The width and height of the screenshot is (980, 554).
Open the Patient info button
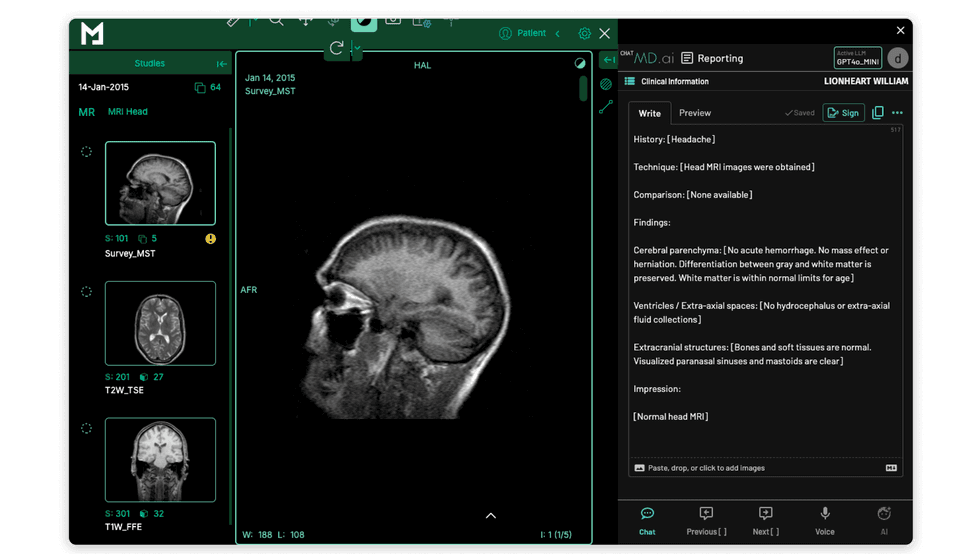(x=522, y=33)
